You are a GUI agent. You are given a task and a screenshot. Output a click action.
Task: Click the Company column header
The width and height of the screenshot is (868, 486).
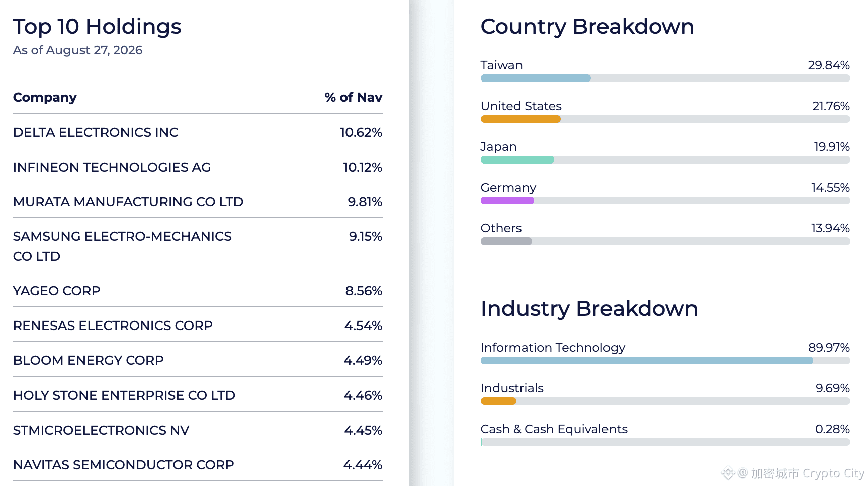(x=45, y=97)
